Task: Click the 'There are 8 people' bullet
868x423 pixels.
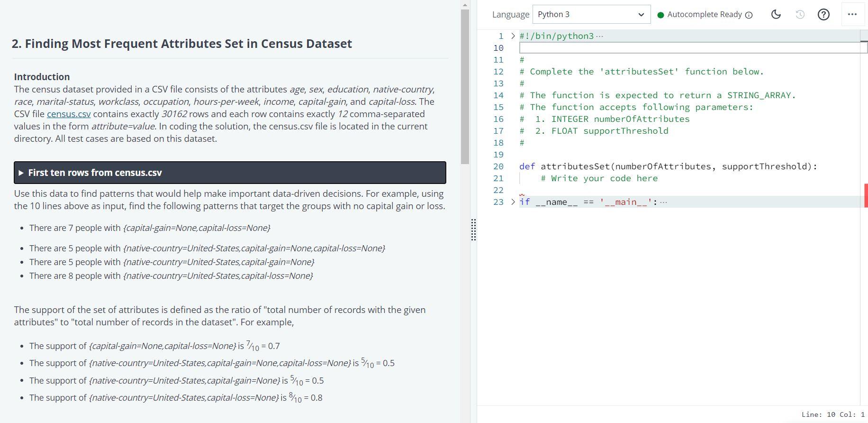Action: (171, 276)
